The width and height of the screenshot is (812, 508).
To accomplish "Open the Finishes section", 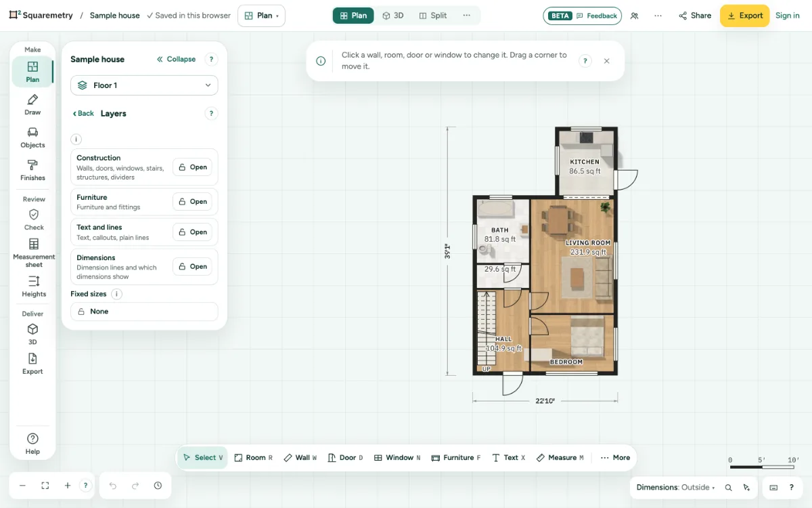I will tap(32, 170).
